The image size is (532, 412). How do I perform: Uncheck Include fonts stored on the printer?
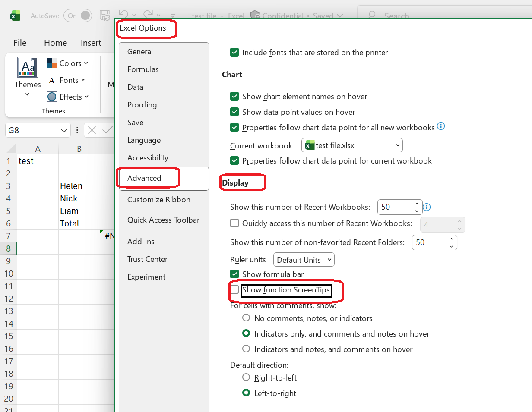234,53
